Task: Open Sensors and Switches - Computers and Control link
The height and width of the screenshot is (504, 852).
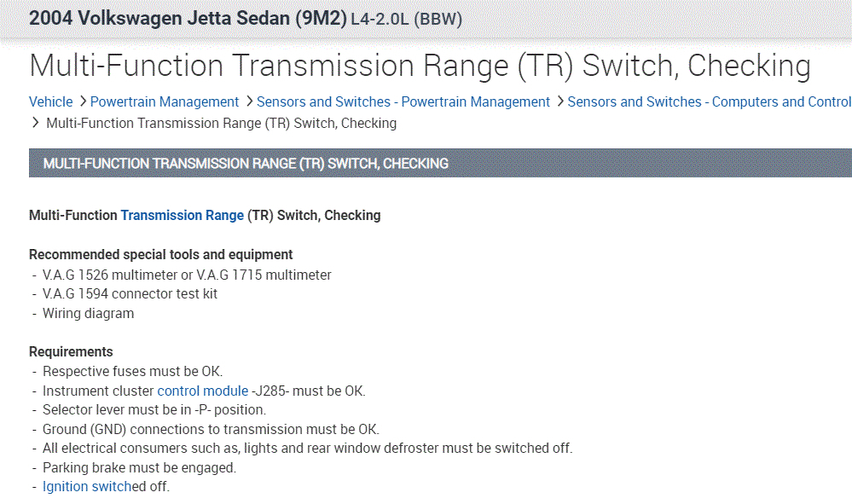Action: pyautogui.click(x=709, y=102)
